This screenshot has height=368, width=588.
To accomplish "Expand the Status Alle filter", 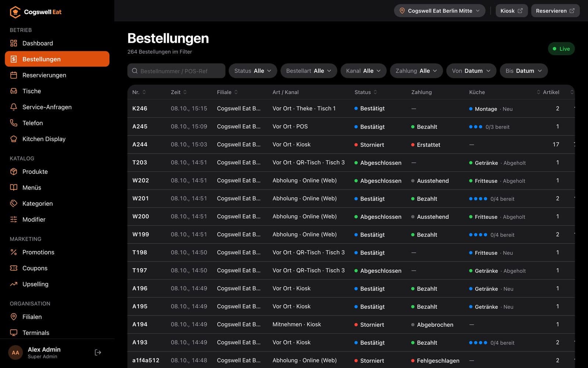I will (x=253, y=71).
